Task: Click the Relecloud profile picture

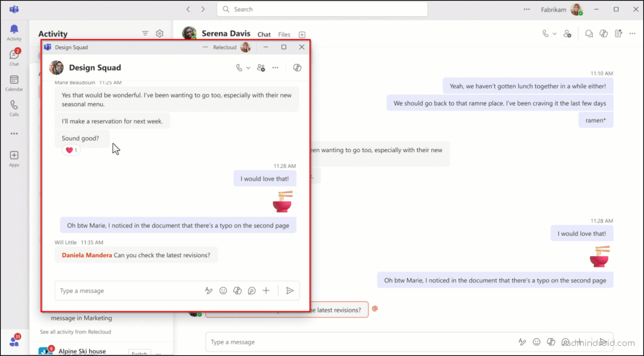Action: [245, 47]
